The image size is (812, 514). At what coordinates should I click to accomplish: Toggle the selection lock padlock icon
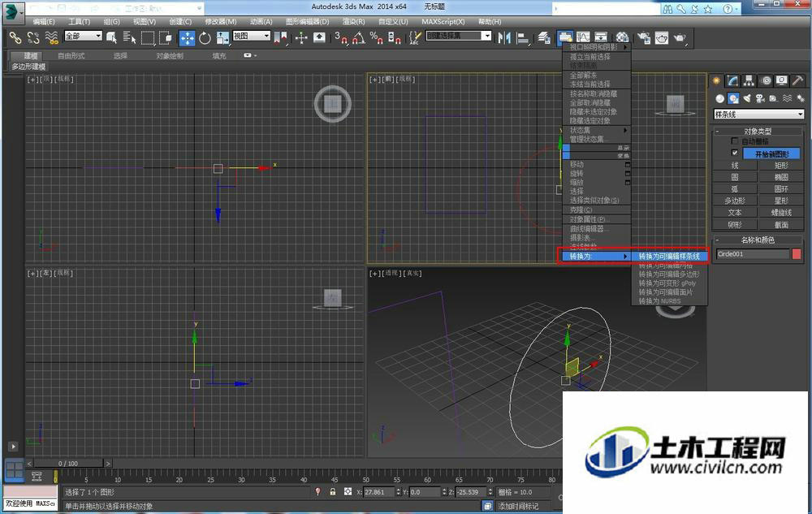pos(332,492)
